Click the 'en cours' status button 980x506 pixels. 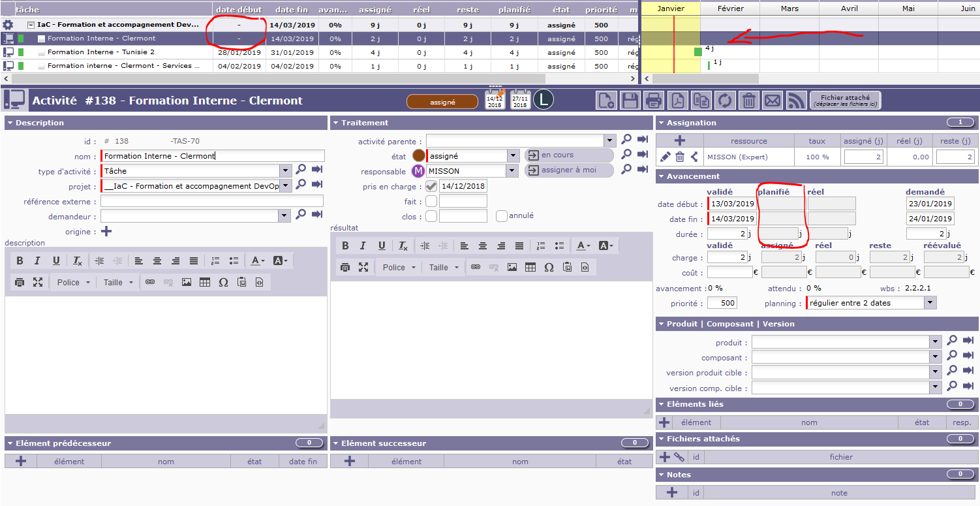568,155
